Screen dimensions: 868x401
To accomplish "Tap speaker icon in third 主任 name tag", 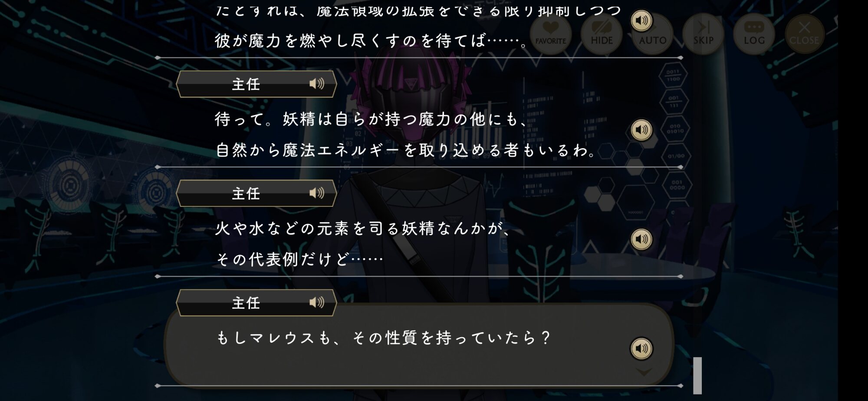I will click(317, 302).
